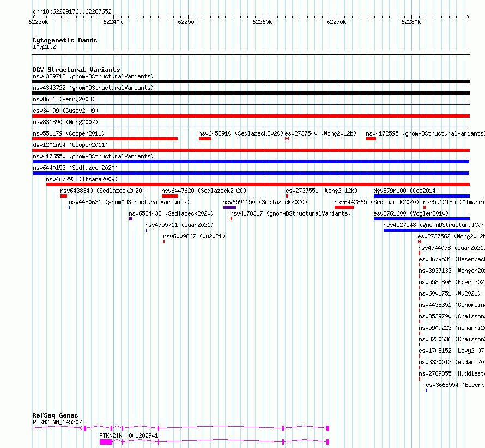The height and width of the screenshot is (448, 485).
Task: Click the red bar of nsv551179
Action: (105, 139)
